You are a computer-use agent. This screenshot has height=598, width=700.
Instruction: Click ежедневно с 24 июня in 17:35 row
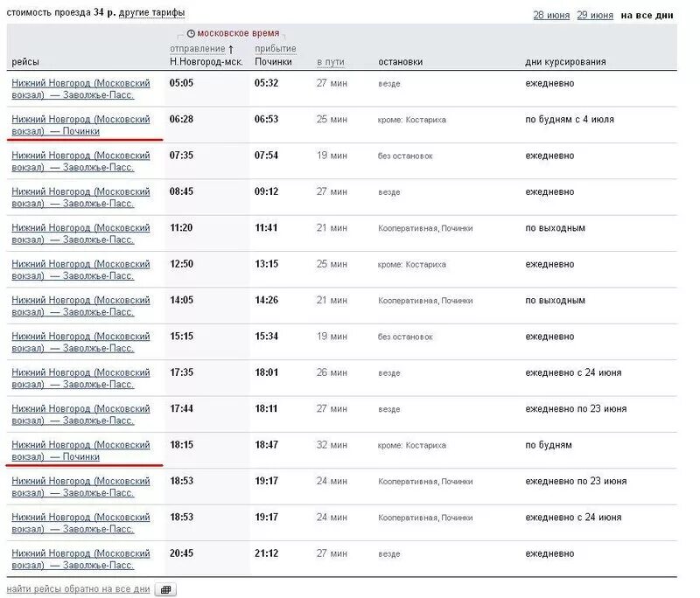point(573,372)
